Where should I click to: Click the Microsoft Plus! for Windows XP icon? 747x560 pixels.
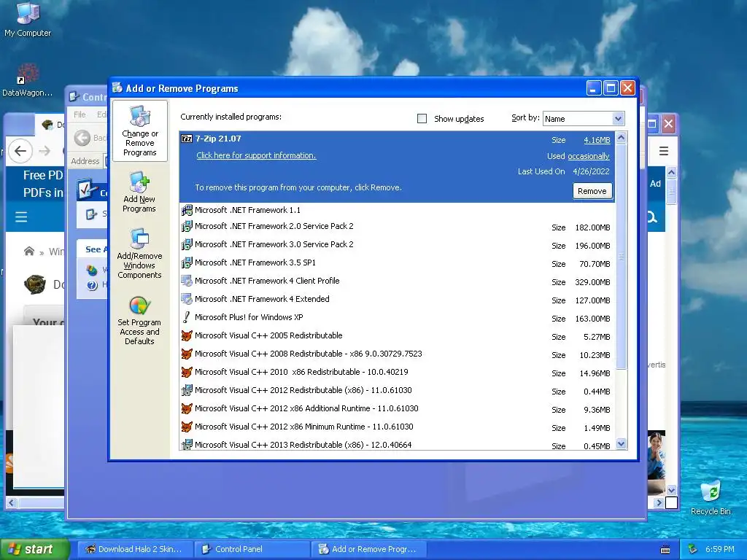pyautogui.click(x=187, y=317)
